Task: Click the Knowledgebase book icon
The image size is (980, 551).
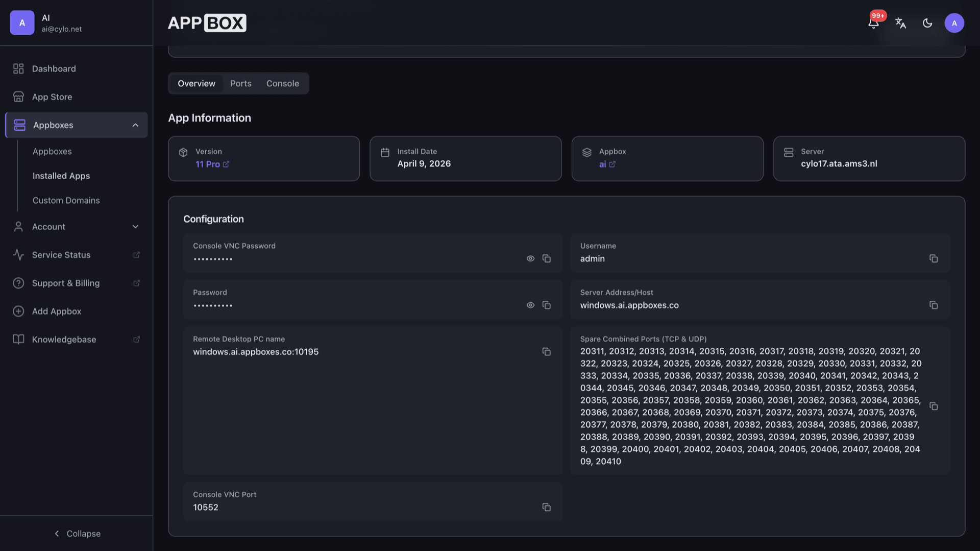Action: click(18, 339)
